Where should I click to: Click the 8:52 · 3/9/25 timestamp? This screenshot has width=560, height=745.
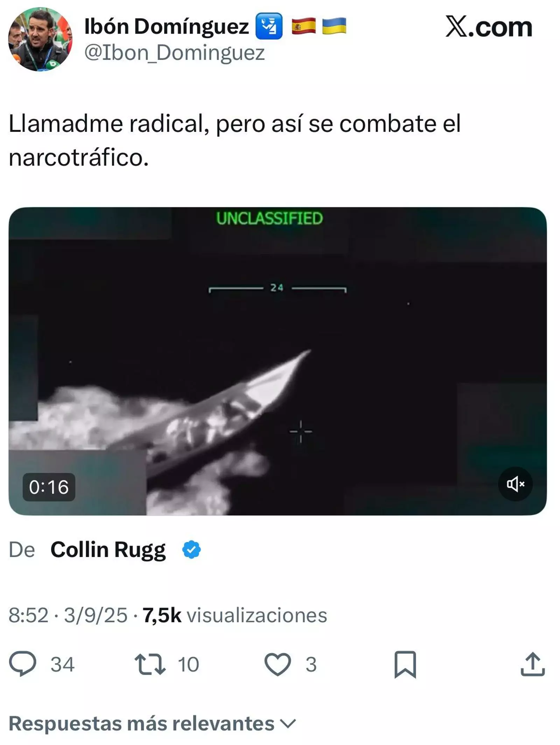(68, 615)
